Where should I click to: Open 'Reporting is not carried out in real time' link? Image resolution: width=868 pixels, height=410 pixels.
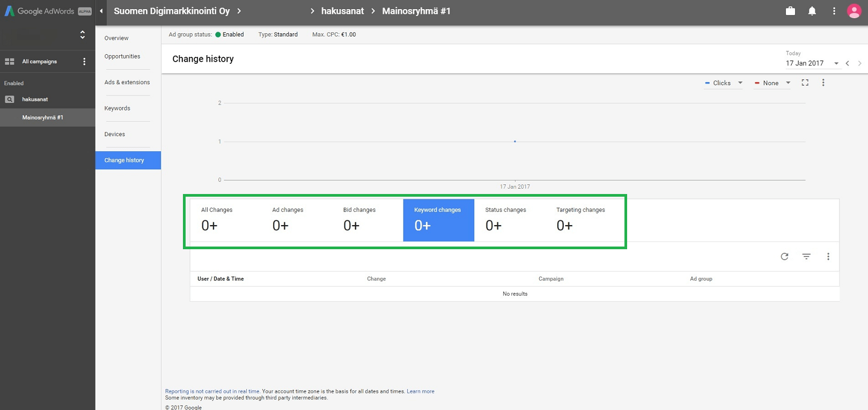[x=212, y=391]
